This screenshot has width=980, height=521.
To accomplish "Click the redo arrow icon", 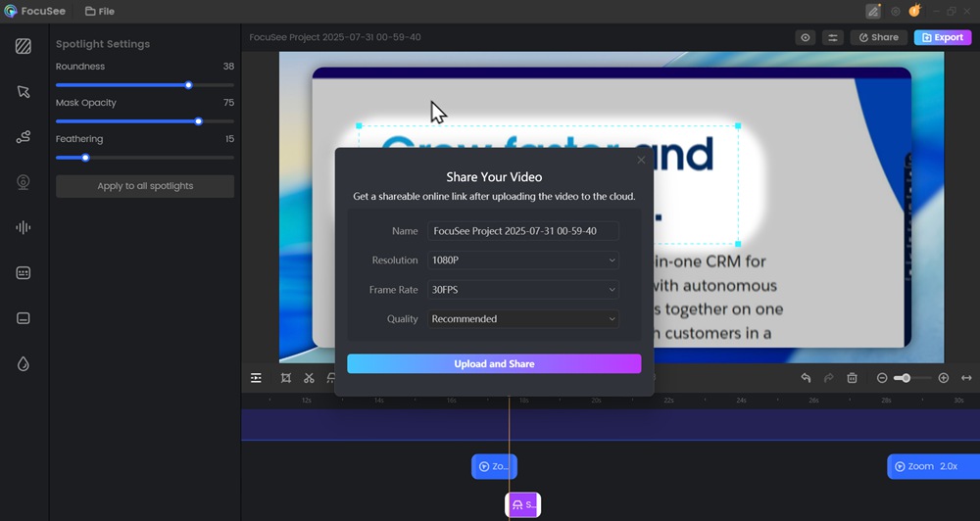I will coord(829,378).
